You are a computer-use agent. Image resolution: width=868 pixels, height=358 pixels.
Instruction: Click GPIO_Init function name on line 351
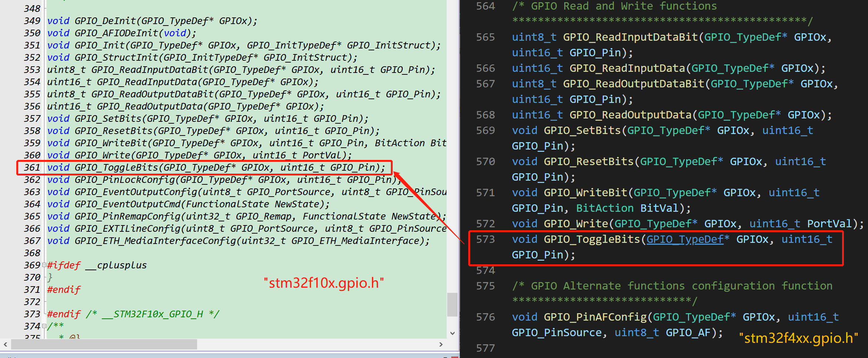100,45
